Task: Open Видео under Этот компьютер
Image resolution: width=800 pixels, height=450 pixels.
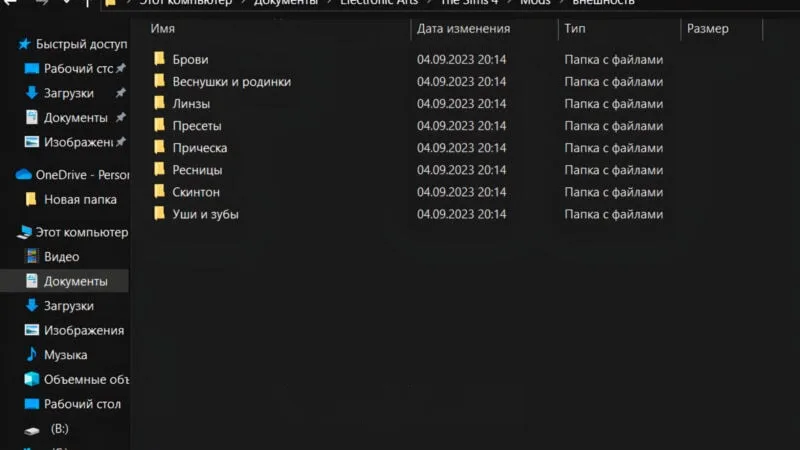Action: tap(61, 257)
